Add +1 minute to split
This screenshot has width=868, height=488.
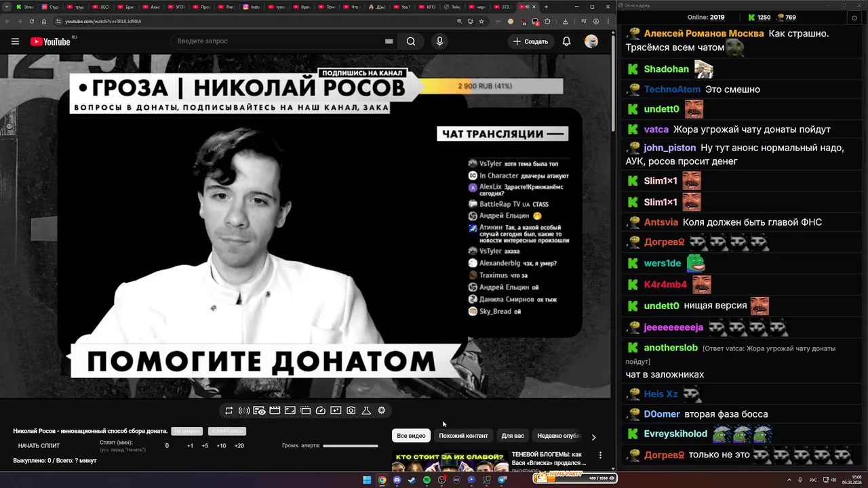pyautogui.click(x=190, y=446)
